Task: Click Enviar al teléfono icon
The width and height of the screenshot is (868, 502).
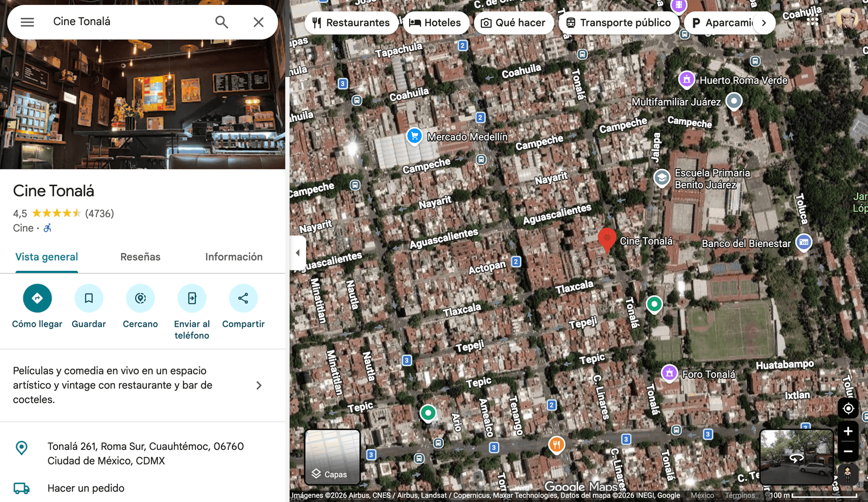Action: pos(192,298)
